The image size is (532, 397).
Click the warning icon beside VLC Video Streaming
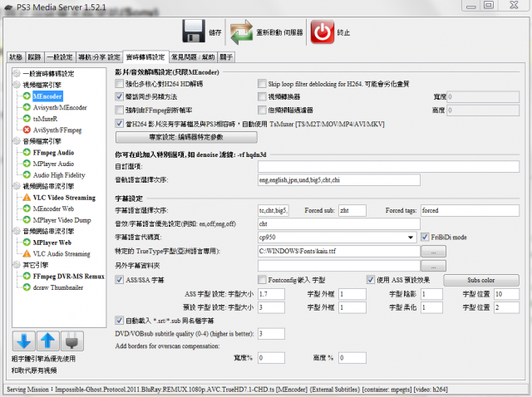coord(27,198)
